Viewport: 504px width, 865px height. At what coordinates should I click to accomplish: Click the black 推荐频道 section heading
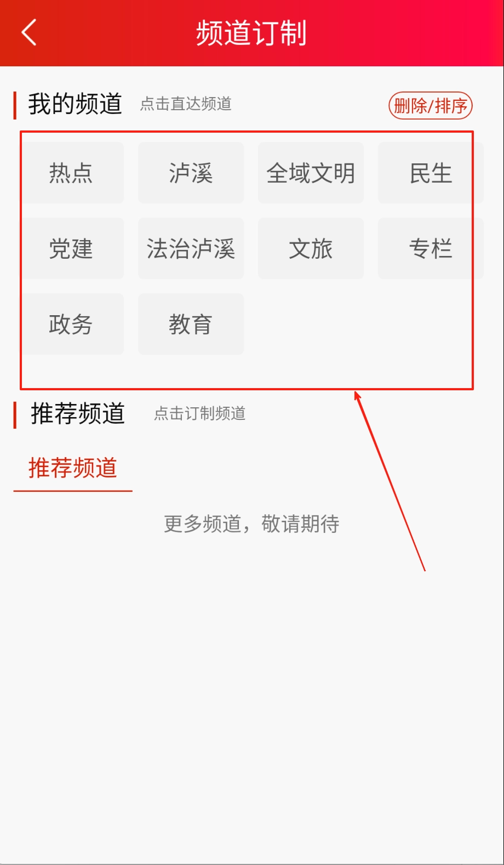click(78, 413)
